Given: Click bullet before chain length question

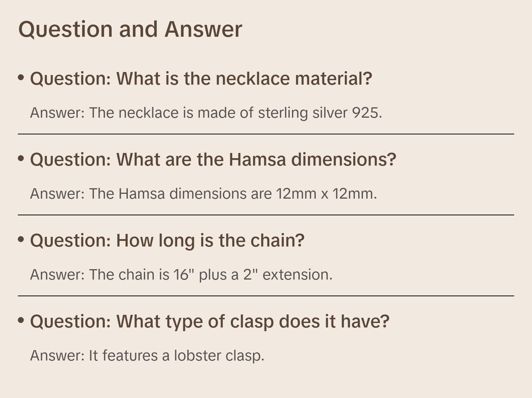Looking at the screenshot, I should (x=21, y=239).
